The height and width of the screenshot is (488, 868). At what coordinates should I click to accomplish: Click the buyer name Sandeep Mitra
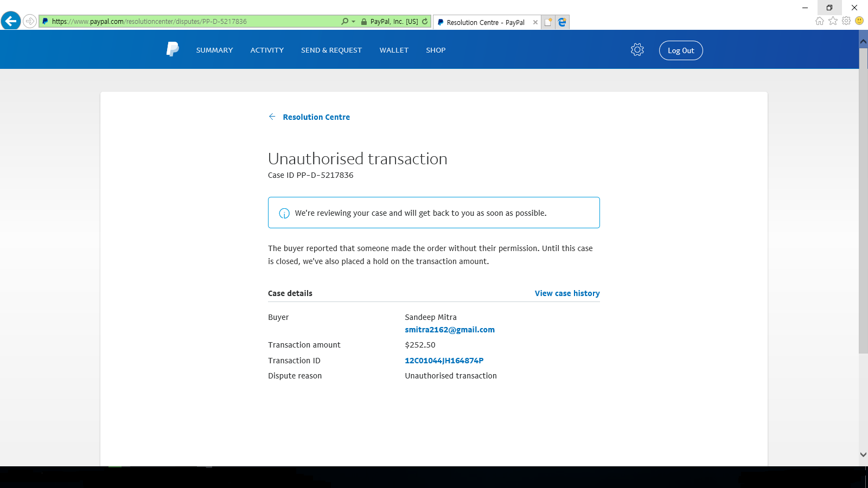[x=431, y=317]
